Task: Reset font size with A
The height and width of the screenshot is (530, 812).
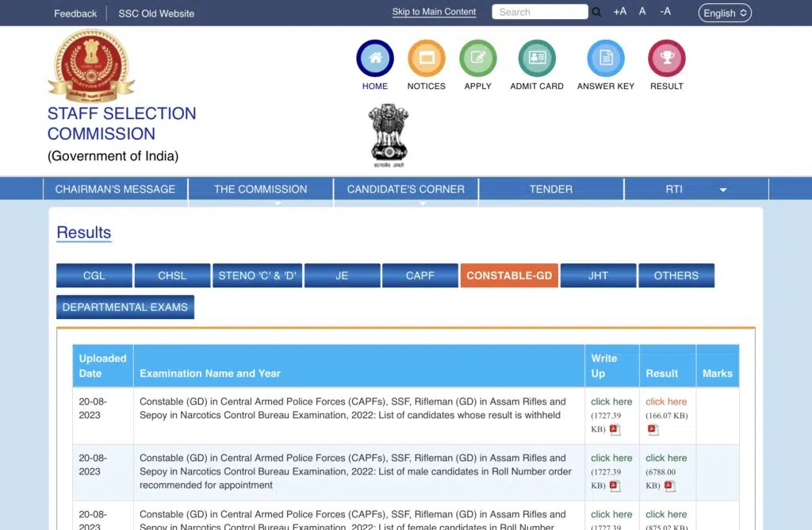Action: (x=642, y=11)
